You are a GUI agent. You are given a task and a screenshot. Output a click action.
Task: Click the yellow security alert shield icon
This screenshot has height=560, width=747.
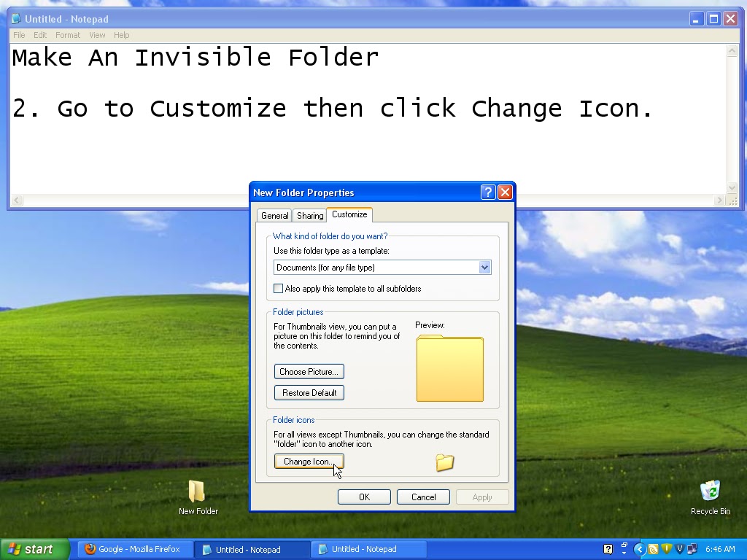pyautogui.click(x=666, y=549)
